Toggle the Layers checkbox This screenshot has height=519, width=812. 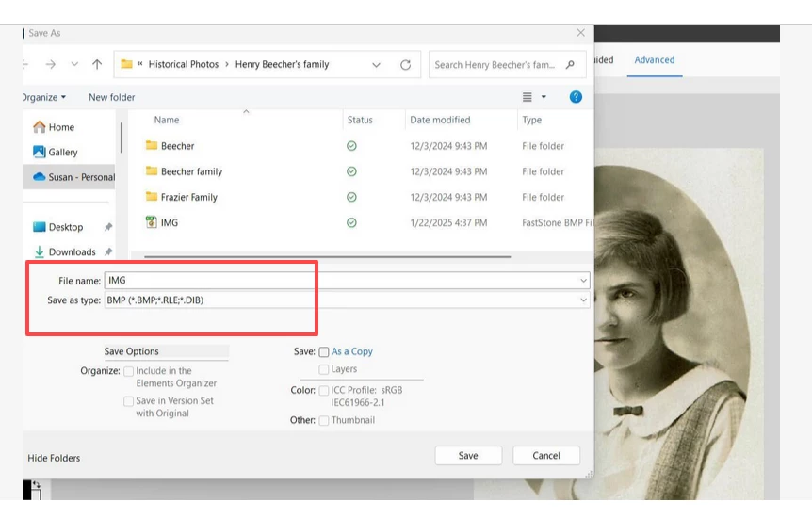pos(324,369)
